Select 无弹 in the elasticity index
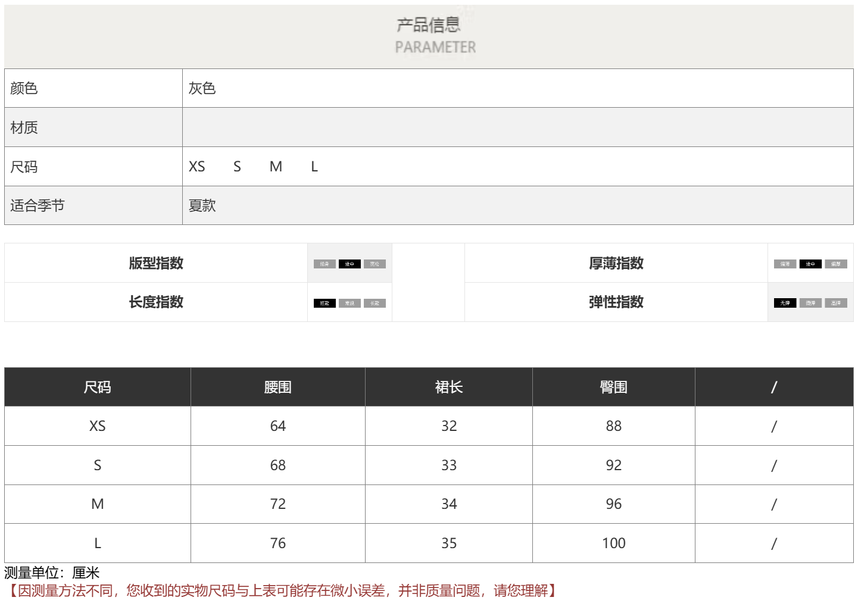Image resolution: width=858 pixels, height=616 pixels. (785, 303)
